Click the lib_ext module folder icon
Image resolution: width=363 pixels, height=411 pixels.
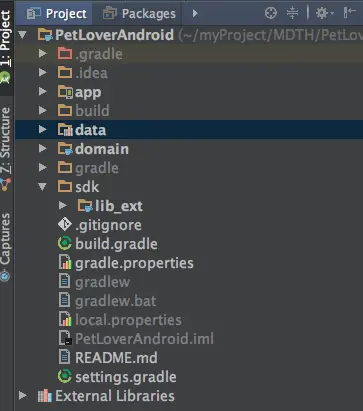[x=85, y=206]
